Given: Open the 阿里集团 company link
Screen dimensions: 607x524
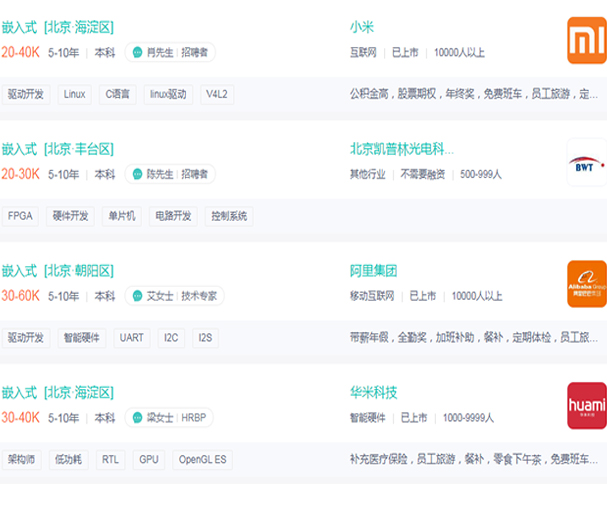Looking at the screenshot, I should [373, 271].
